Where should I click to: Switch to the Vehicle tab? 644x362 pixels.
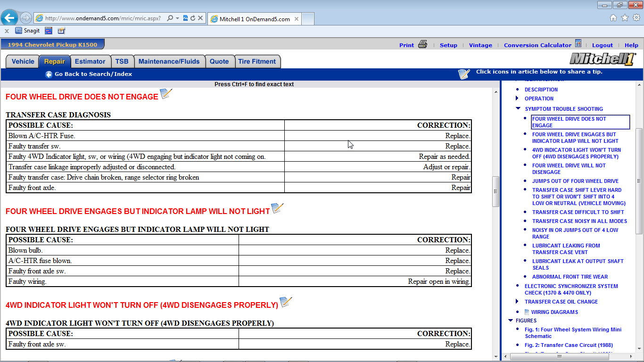[23, 61]
